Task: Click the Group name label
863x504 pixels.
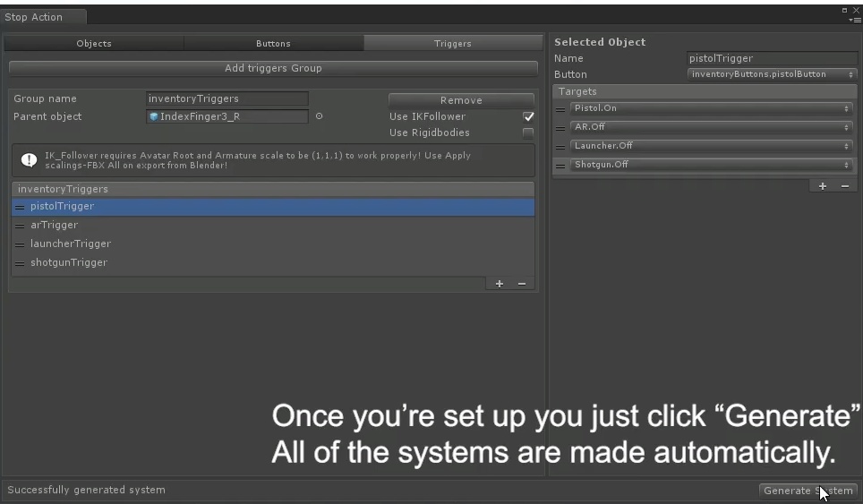Action: pos(45,98)
